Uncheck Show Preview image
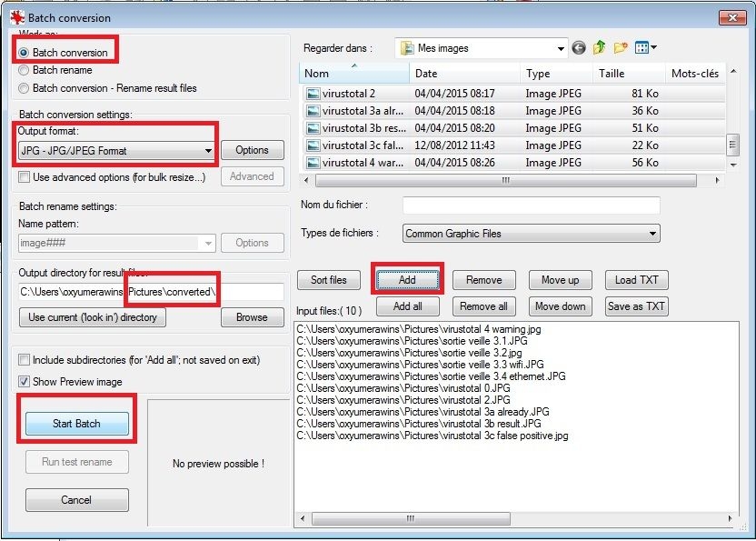 pos(25,381)
